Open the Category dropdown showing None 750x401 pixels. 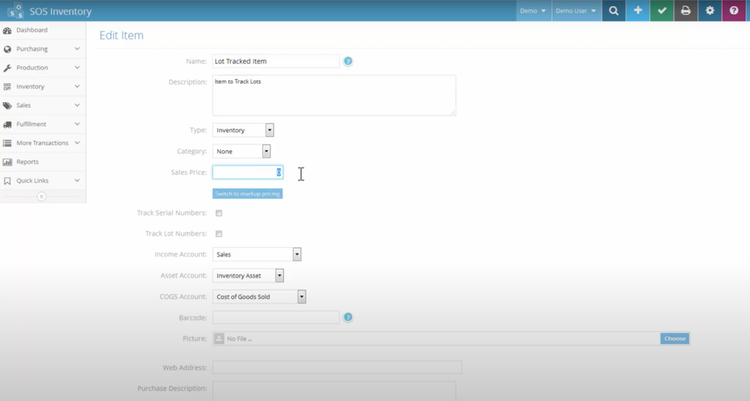tap(241, 151)
